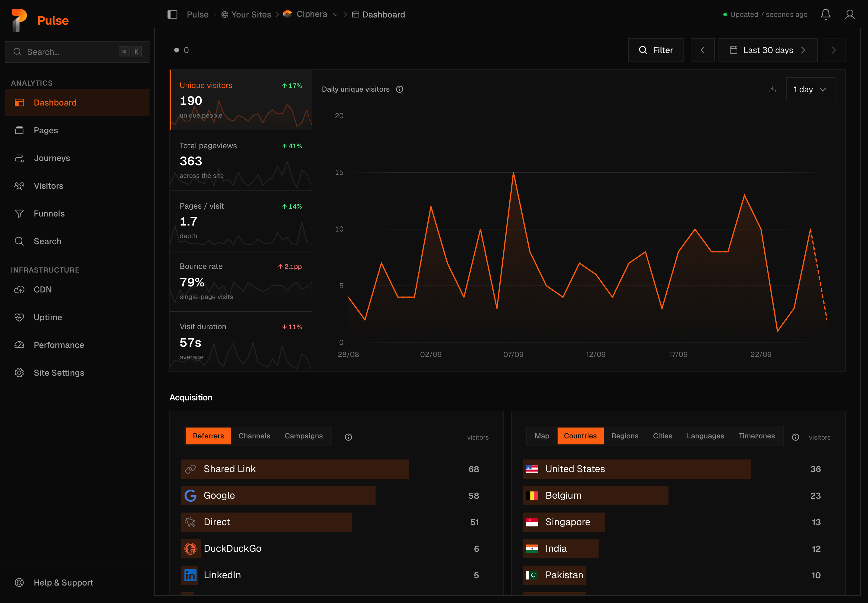Open the Performance page
868x603 pixels.
[x=77, y=345]
